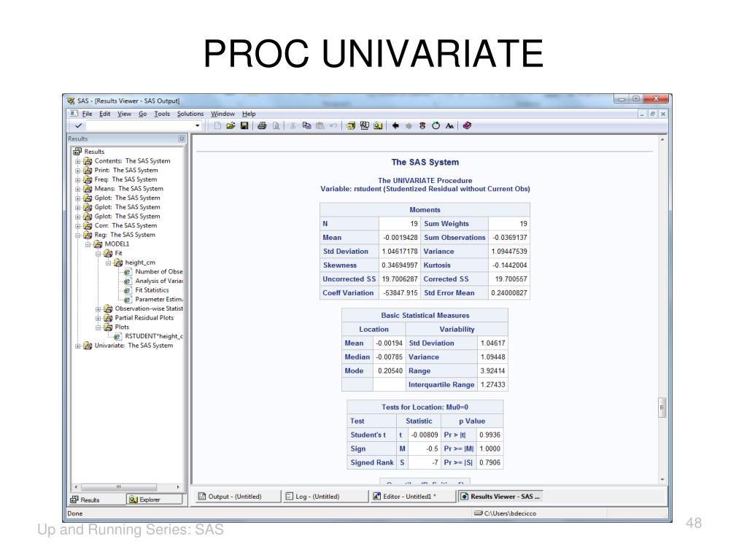Close the Results pane with its X icon
The height and width of the screenshot is (560, 747).
pos(182,139)
